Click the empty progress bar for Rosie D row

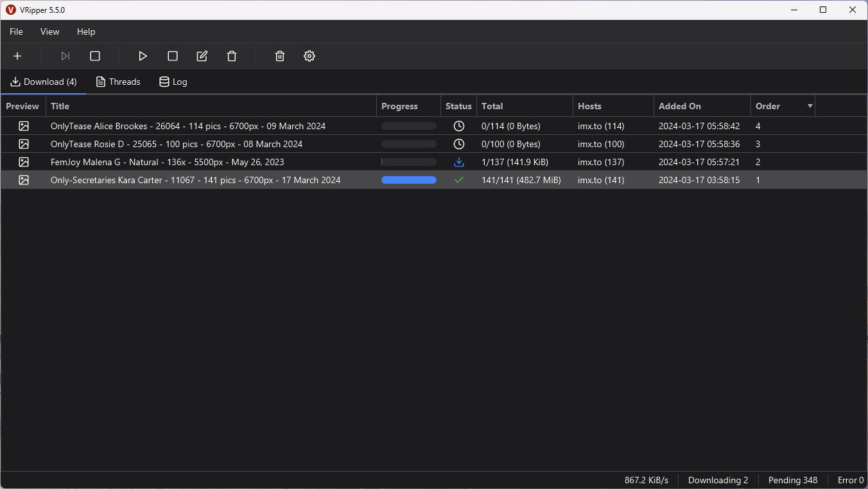409,144
